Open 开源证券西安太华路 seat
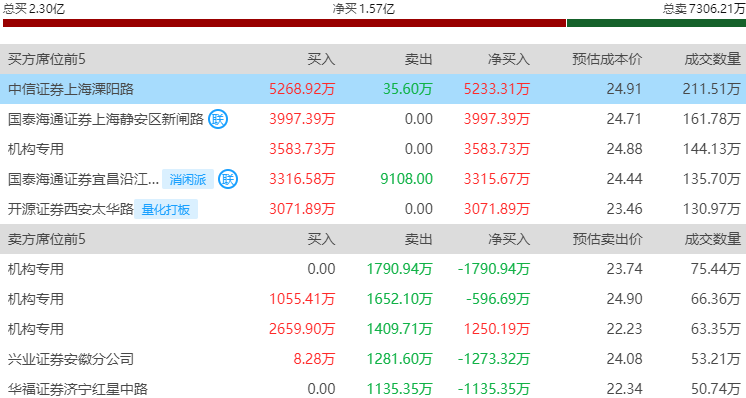746x398 pixels. (70, 209)
